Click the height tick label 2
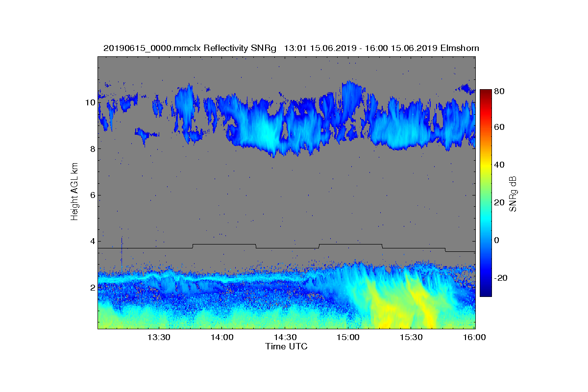This screenshot has height=392, width=588. 92,287
